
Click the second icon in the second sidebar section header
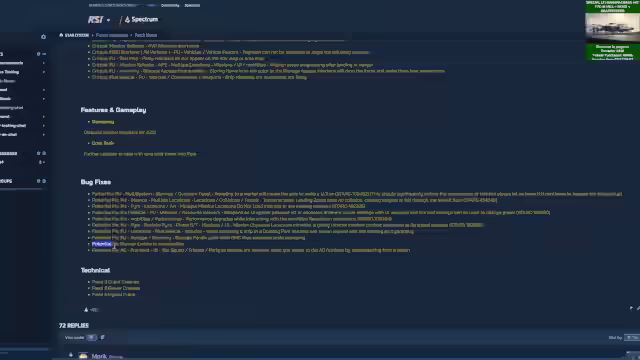coord(44,153)
